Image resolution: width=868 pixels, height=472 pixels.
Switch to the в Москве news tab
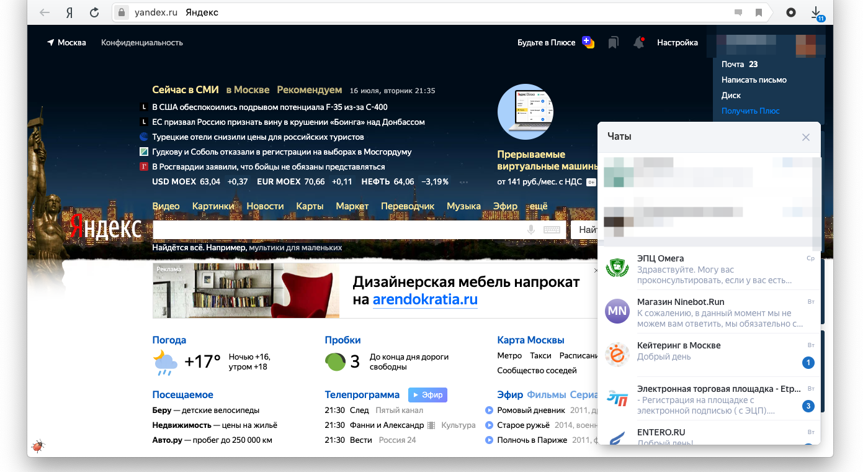point(248,90)
